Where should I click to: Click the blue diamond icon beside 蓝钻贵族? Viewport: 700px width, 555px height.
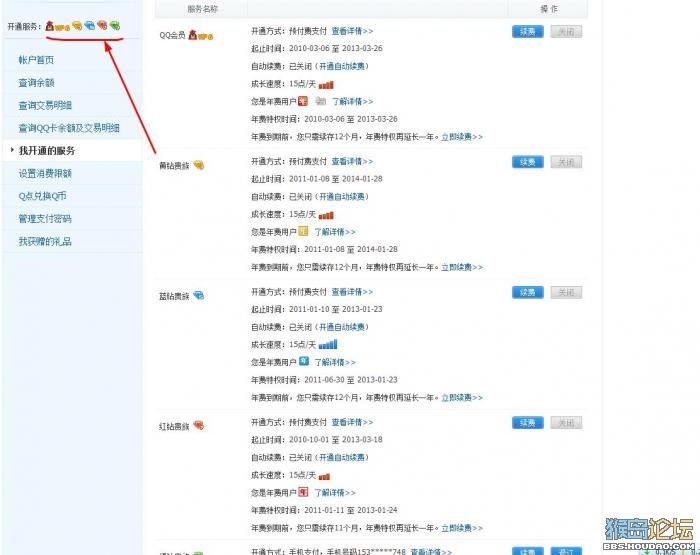click(x=199, y=295)
